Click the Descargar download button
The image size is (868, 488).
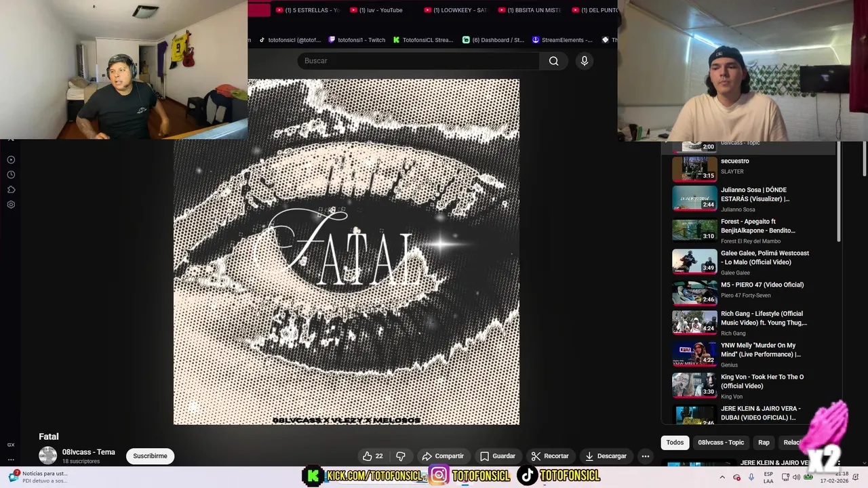(606, 456)
